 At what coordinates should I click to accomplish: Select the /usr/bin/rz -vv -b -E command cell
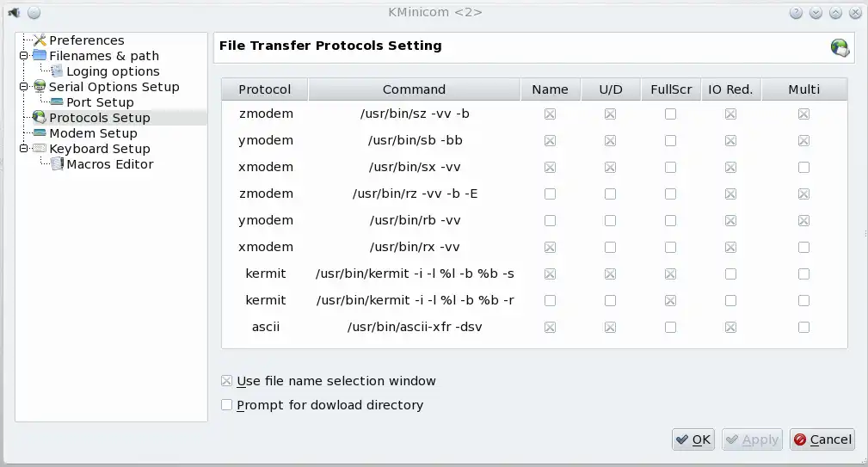pos(415,194)
